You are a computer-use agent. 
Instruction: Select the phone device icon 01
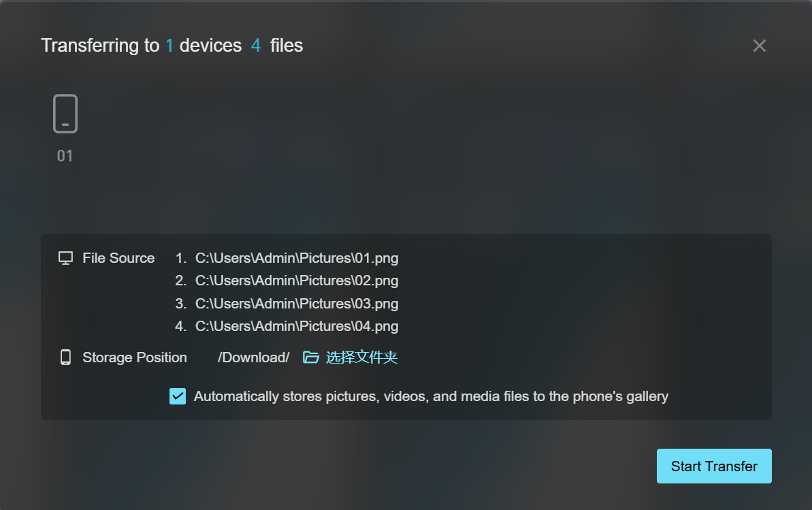[65, 114]
